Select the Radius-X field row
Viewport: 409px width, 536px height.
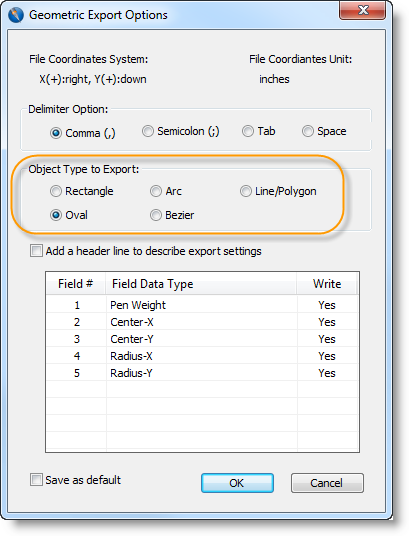tap(202, 356)
